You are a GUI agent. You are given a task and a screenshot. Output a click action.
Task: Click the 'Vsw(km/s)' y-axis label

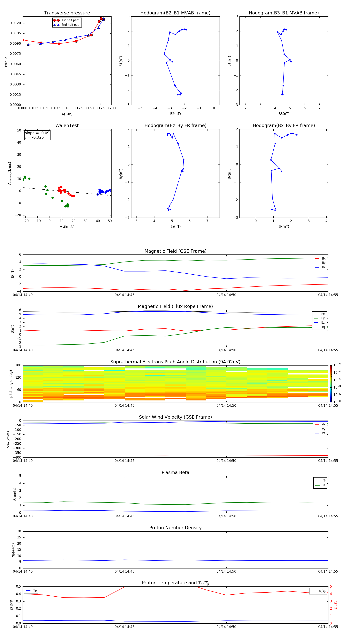(8, 439)
